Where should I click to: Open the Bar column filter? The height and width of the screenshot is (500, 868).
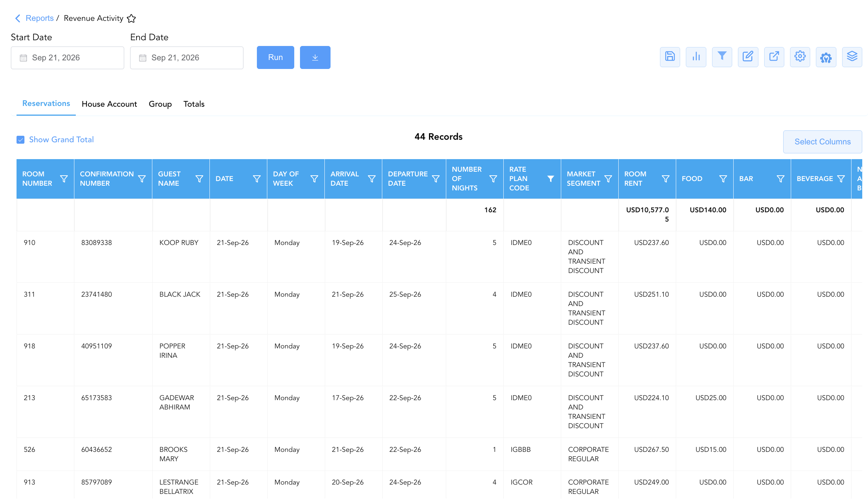pos(781,179)
